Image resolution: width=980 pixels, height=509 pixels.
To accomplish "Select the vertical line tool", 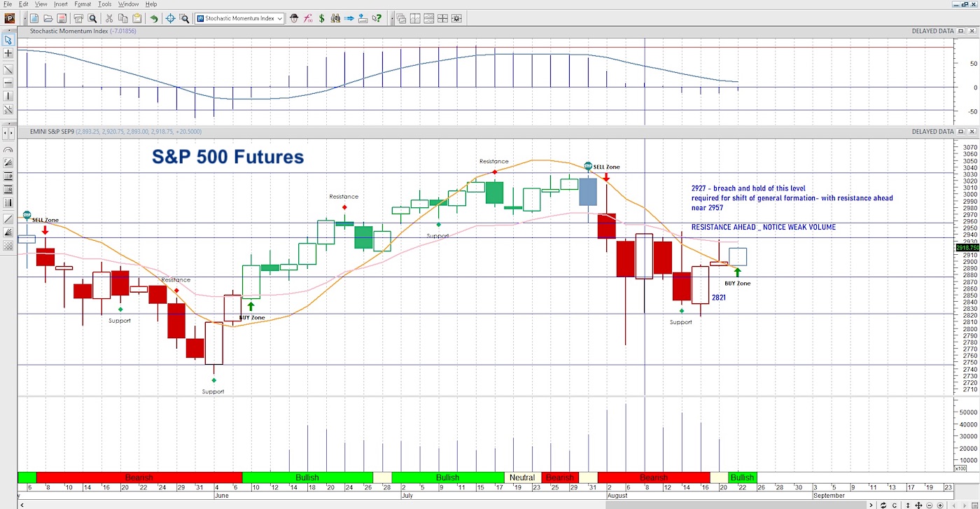I will pyautogui.click(x=8, y=96).
